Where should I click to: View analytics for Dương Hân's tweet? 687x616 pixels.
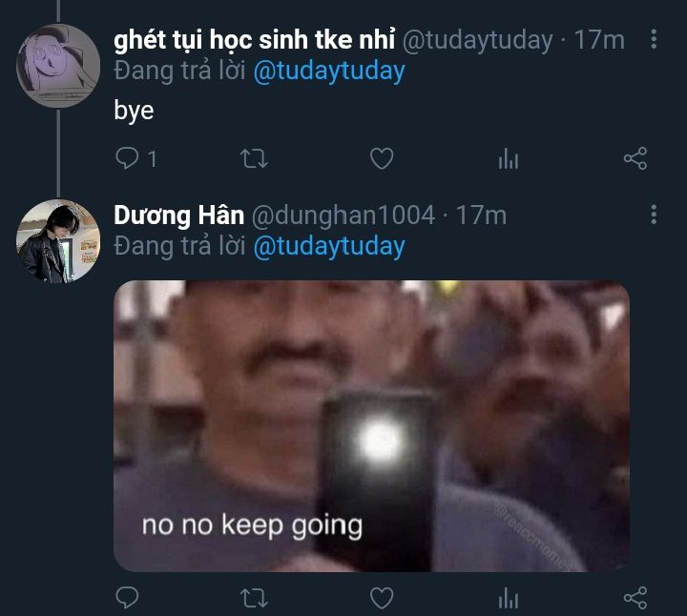click(508, 599)
